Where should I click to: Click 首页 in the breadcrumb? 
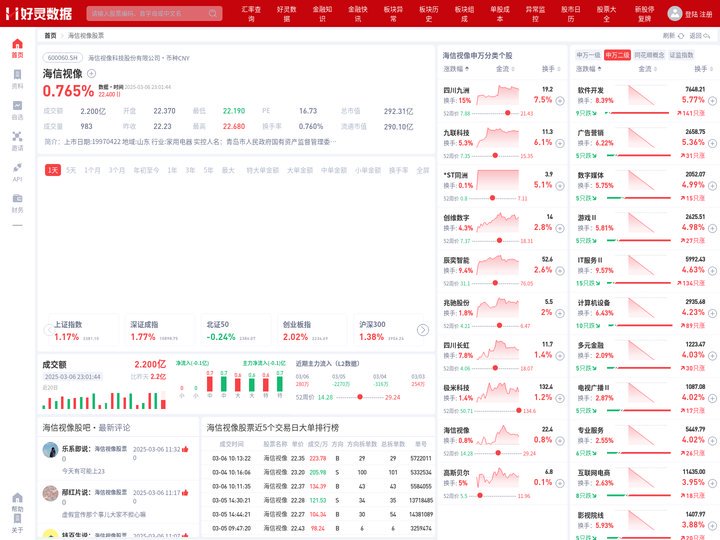(x=50, y=35)
